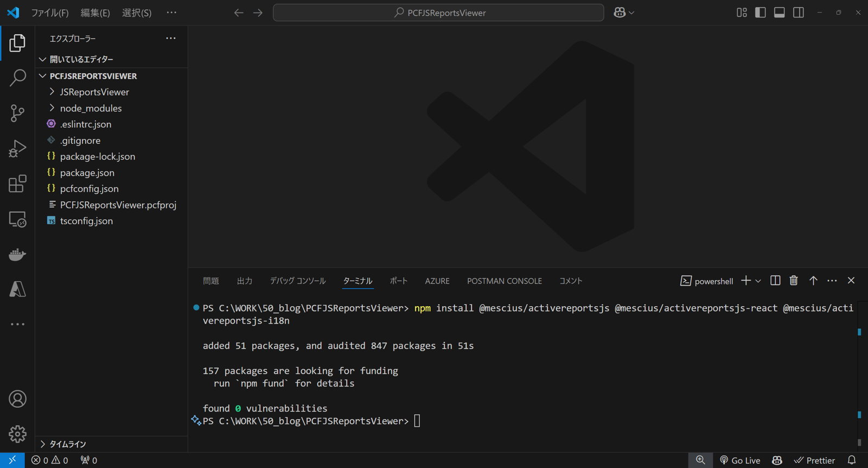Toggle the primary side bar
Viewport: 868px width, 468px height.
click(761, 12)
